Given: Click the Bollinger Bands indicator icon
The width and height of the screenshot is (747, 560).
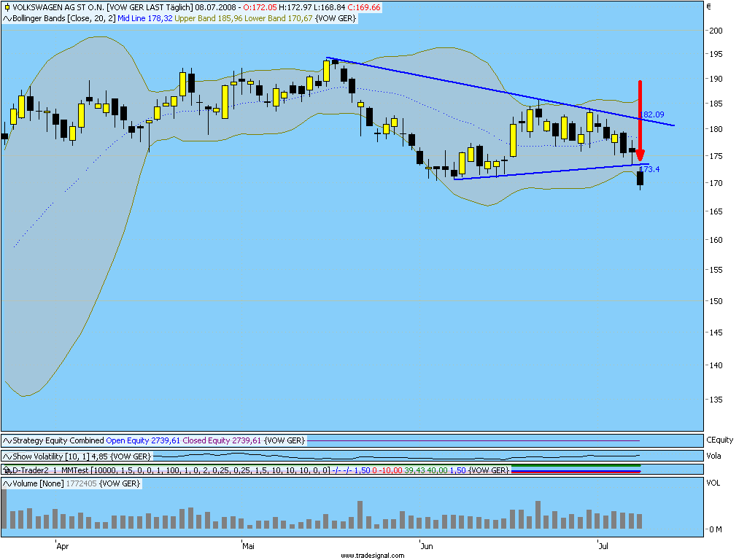Looking at the screenshot, I should tap(7, 18).
